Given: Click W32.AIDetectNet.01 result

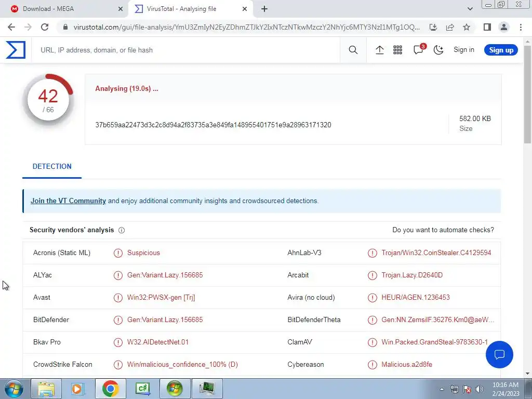Looking at the screenshot, I should click(x=158, y=342).
